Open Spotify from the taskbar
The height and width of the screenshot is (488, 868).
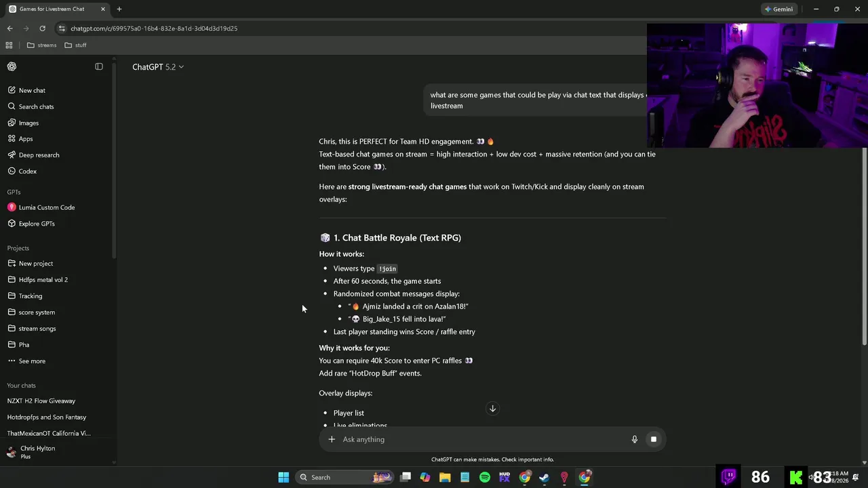pyautogui.click(x=485, y=477)
